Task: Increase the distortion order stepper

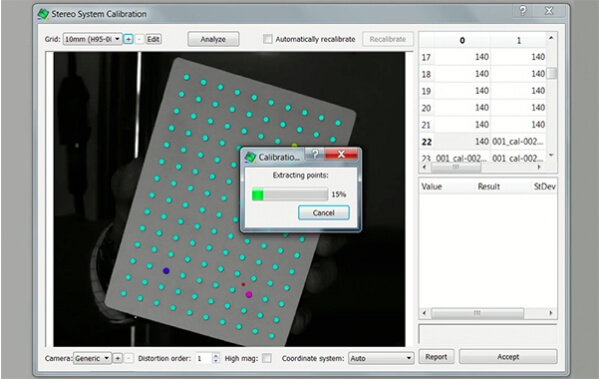Action: [216, 355]
